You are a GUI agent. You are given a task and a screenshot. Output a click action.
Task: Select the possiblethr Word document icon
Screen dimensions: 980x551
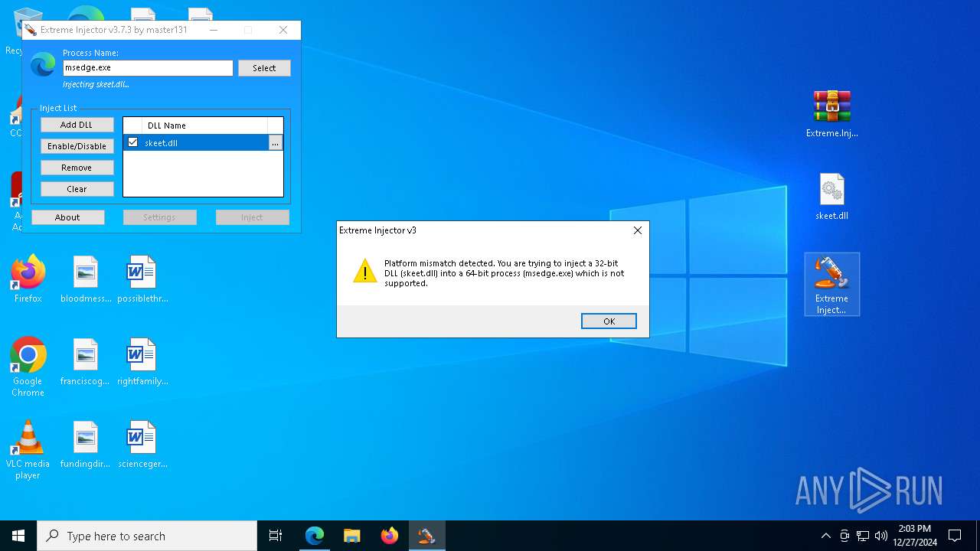pyautogui.click(x=142, y=279)
